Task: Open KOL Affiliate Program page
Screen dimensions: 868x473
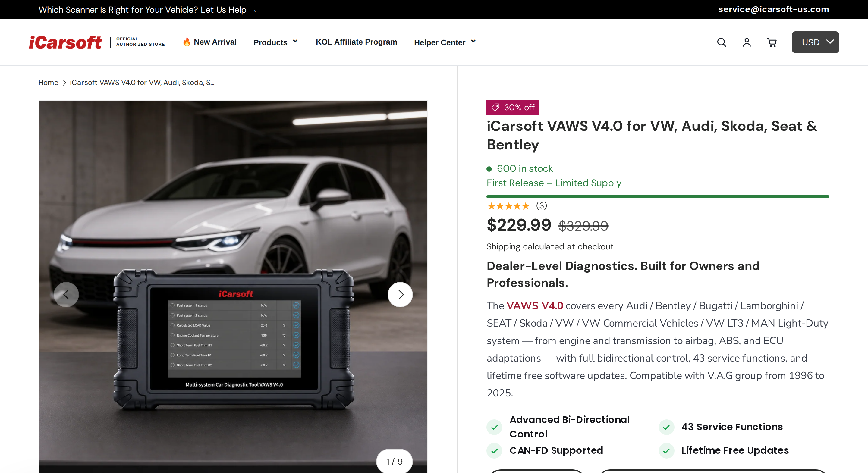Action: tap(356, 42)
